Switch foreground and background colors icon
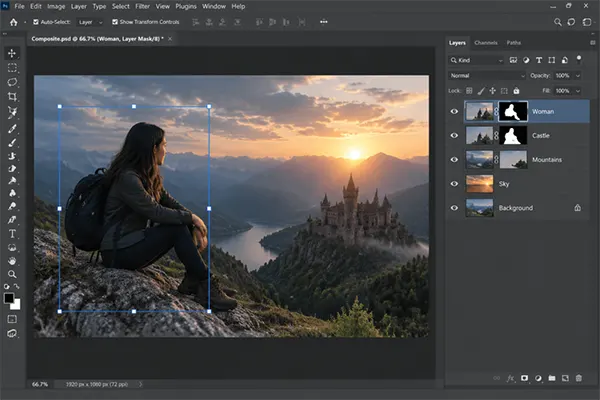The height and width of the screenshot is (400, 600). [17, 286]
